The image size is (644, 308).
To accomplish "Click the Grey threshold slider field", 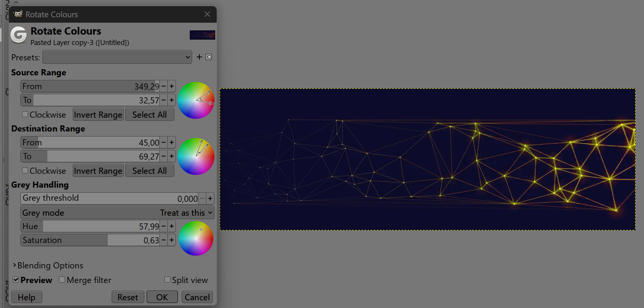I will (109, 198).
